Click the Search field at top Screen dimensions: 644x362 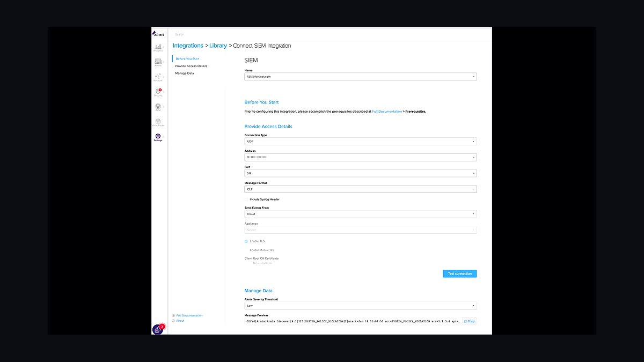tap(179, 34)
